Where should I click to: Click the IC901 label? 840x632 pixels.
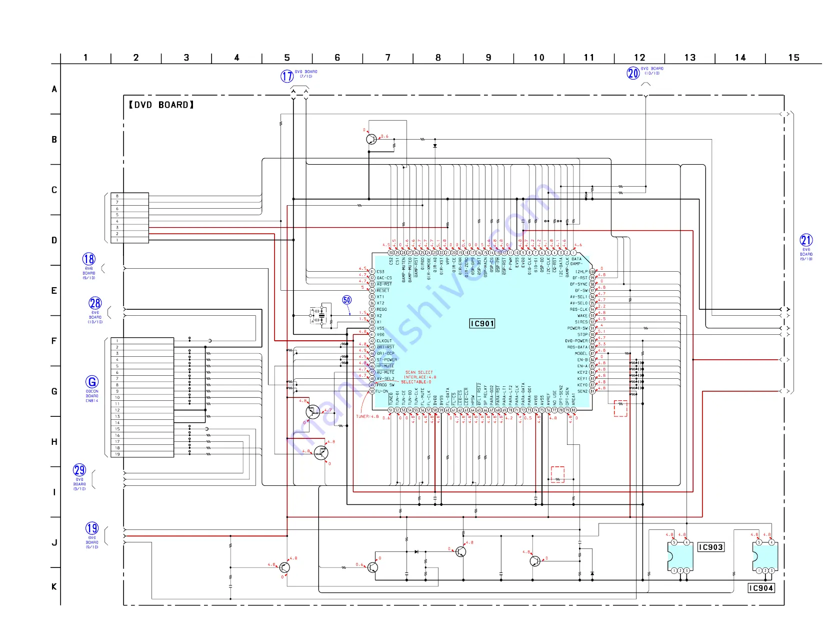[x=482, y=324]
